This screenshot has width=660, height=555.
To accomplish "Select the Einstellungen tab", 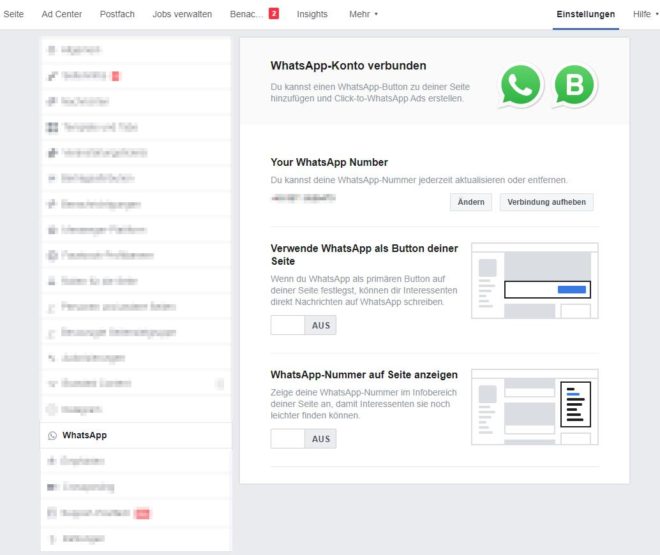I will click(x=585, y=14).
